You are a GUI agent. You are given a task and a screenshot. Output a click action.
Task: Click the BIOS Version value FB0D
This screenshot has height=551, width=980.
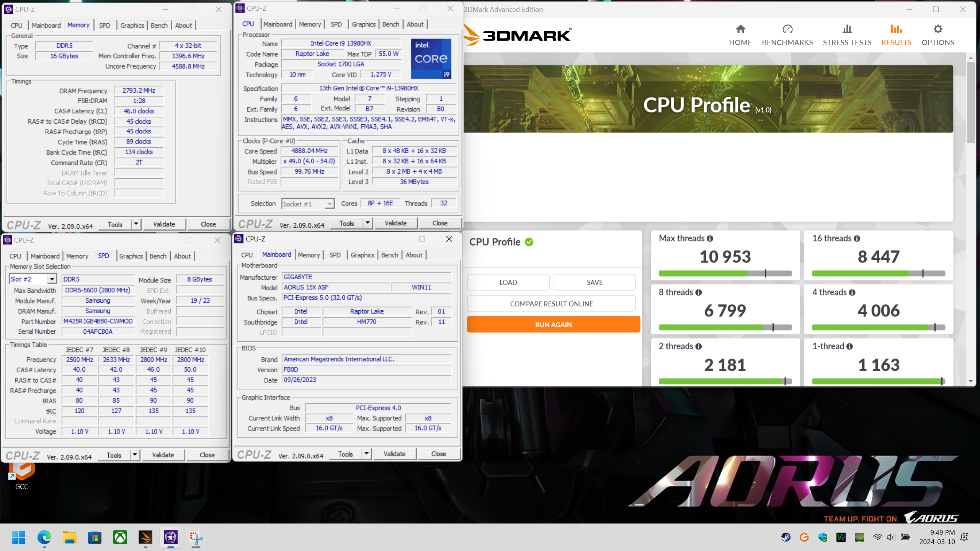coord(367,370)
